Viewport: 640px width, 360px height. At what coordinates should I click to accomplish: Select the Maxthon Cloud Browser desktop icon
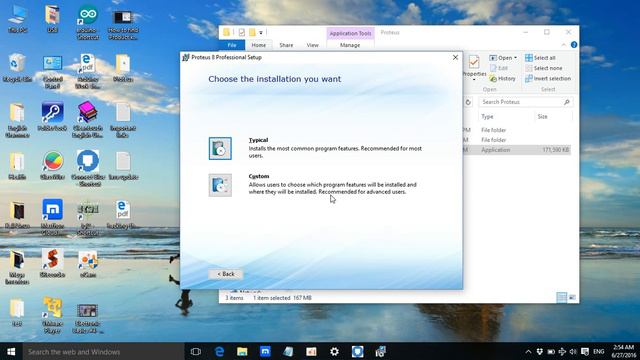tap(53, 218)
